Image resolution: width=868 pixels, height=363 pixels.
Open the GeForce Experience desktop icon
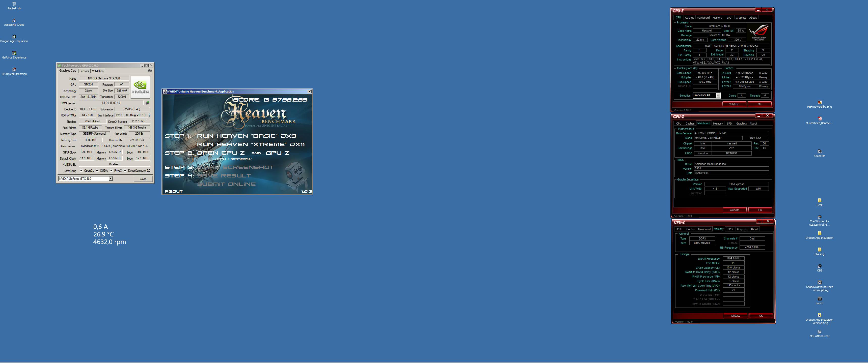click(14, 53)
